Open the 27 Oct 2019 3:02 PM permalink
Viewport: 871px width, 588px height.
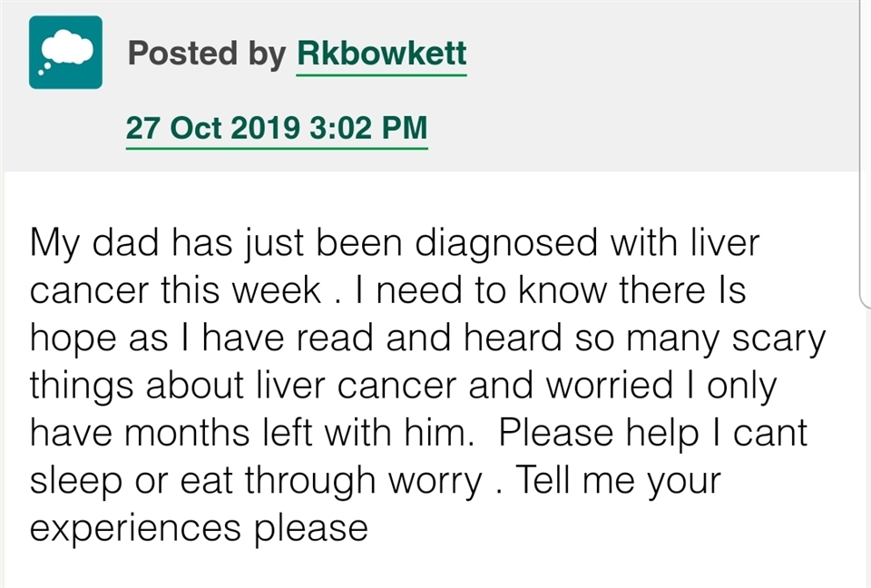pos(277,128)
